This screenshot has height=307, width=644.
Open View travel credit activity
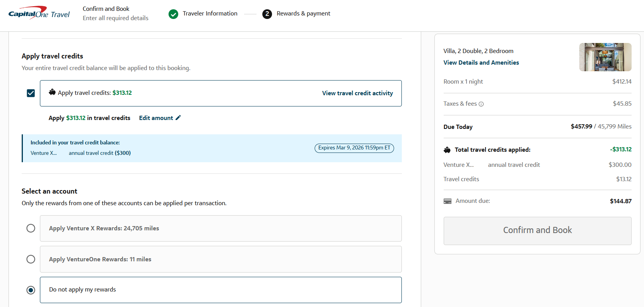tap(358, 93)
